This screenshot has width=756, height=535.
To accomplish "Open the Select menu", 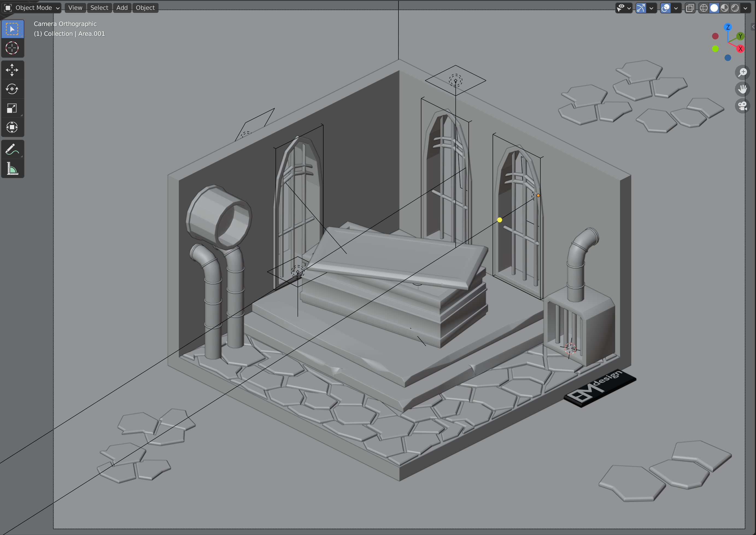I will tap(99, 8).
